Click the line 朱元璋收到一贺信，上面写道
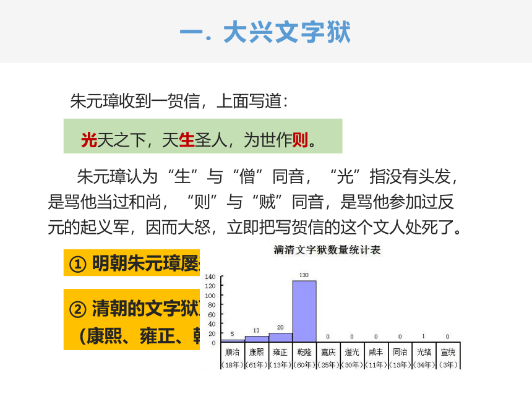The image size is (532, 399). click(x=179, y=101)
